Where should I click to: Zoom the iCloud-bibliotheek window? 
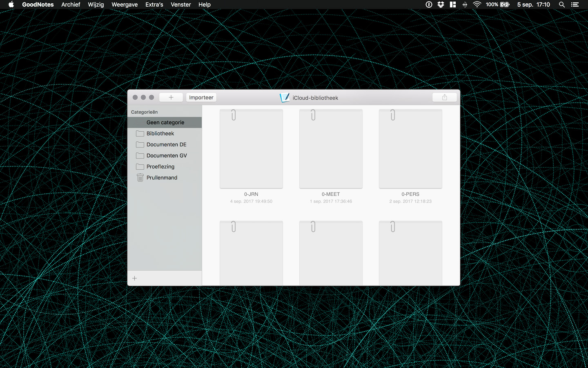click(151, 97)
